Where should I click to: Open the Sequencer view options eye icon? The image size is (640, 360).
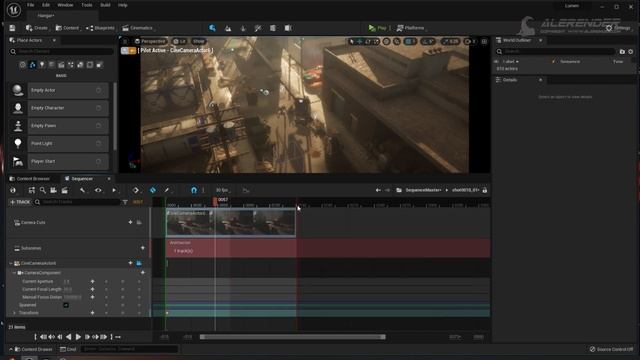tap(98, 190)
